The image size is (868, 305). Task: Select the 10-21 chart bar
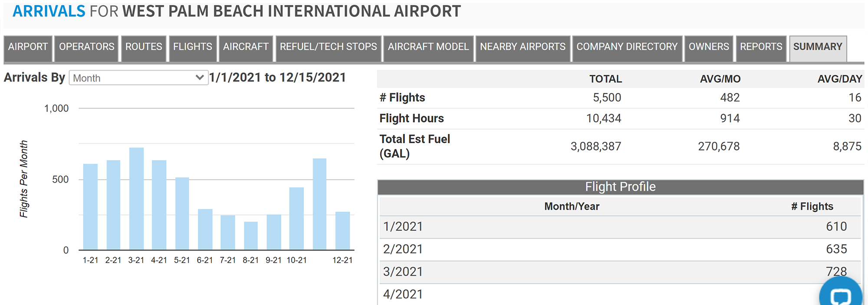coord(297,218)
